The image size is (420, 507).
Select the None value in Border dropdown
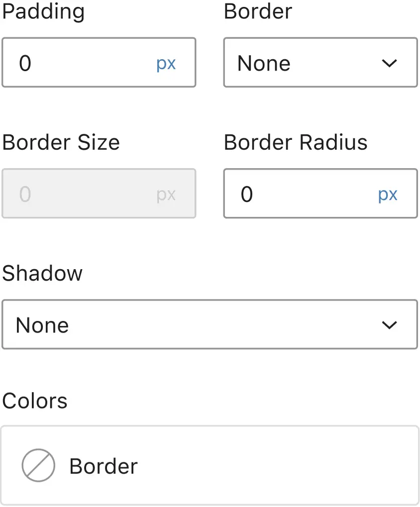tap(264, 63)
